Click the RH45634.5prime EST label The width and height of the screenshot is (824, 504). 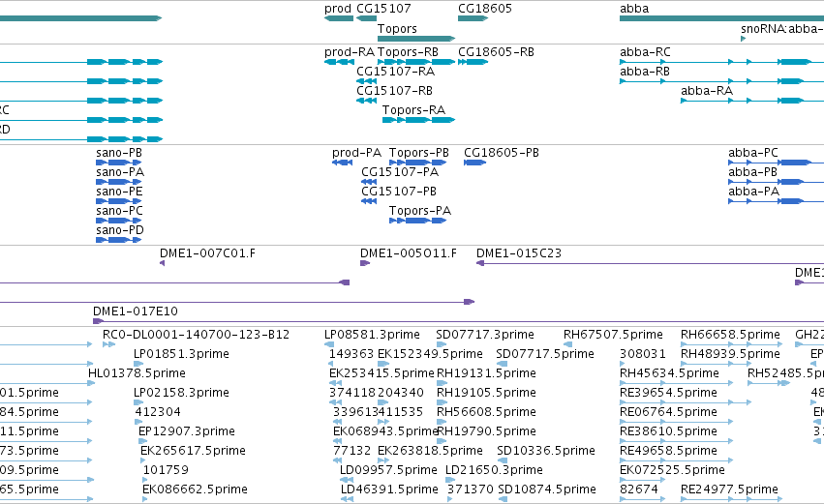point(669,373)
